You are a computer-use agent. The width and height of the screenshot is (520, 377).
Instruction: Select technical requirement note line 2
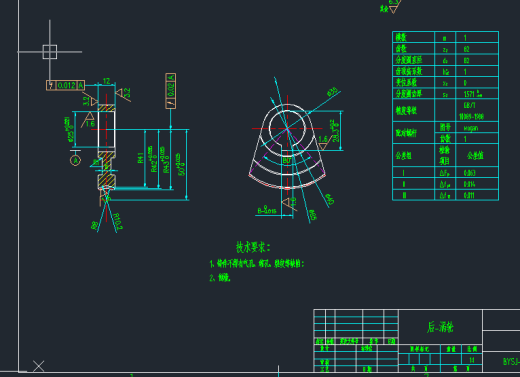point(220,278)
